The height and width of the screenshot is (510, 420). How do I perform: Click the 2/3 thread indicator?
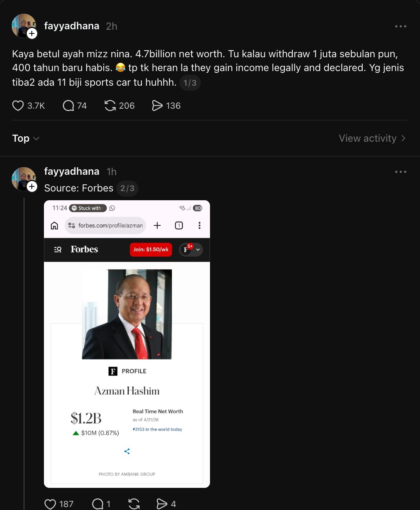[127, 189]
